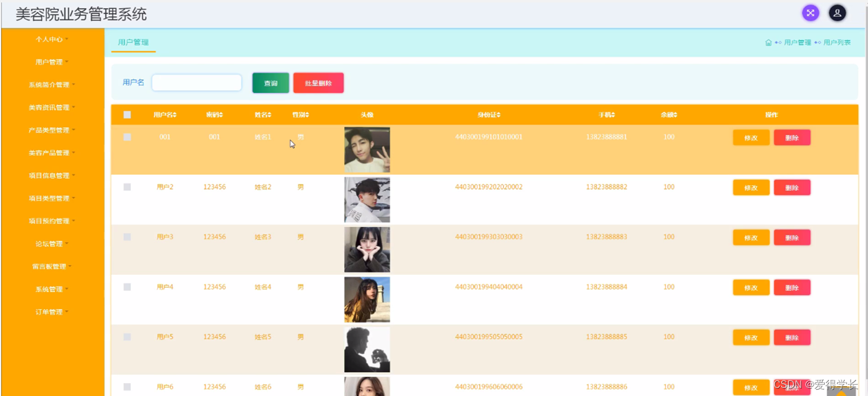Check the checkbox for 用户6
Screen dimensions: 868x396
point(127,387)
